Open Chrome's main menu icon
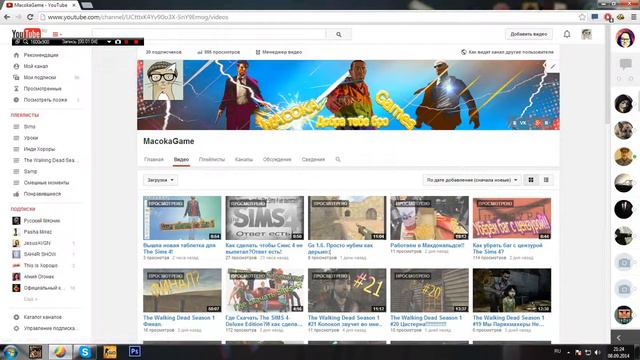Viewport: 640px width, 360px height. pos(634,17)
